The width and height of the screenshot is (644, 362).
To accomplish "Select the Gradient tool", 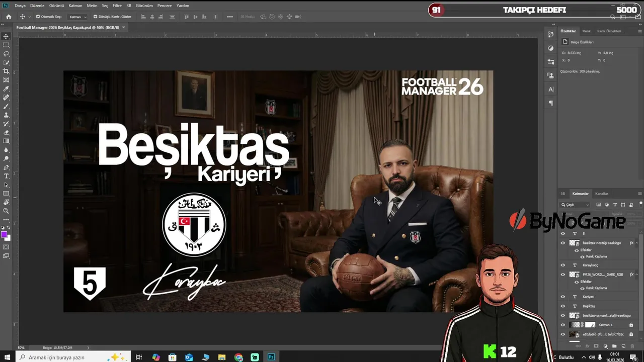I will (6, 141).
